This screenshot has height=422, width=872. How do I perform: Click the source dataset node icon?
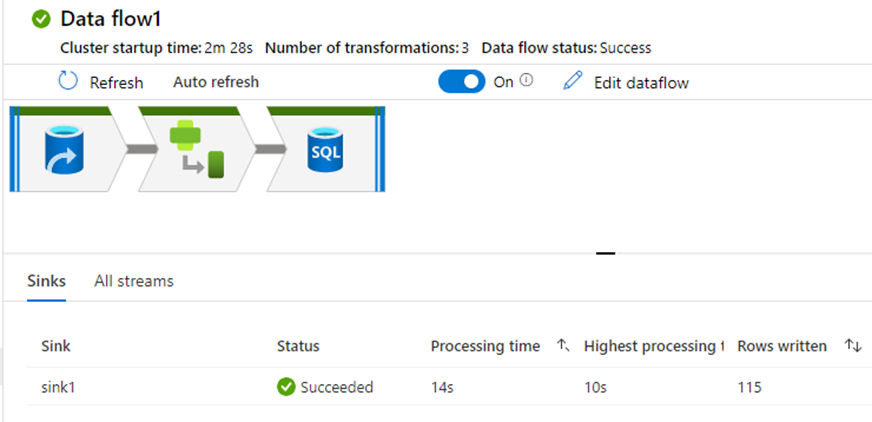pos(64,149)
